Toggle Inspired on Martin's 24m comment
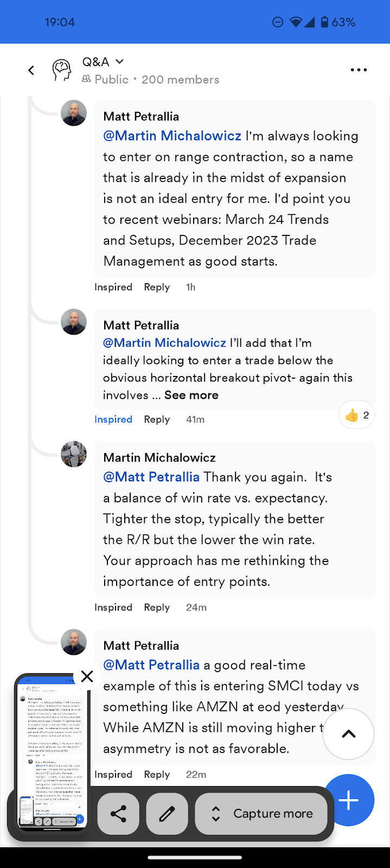 113,608
